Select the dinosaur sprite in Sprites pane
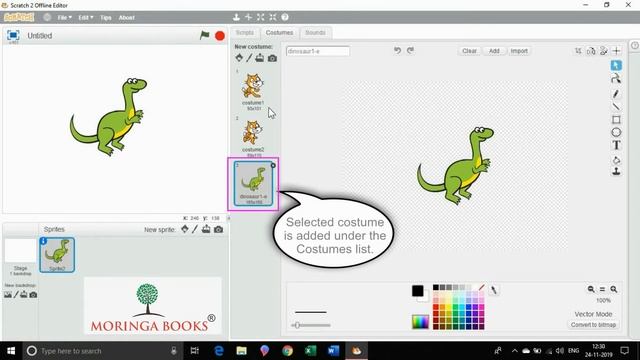Screen dimensions: 640x360 (x=57, y=255)
